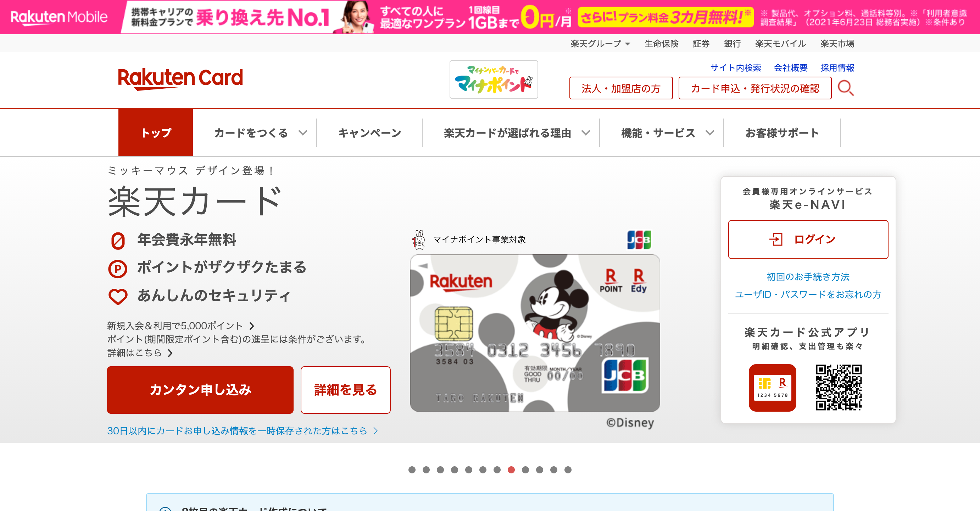Click the 楽天カード公式アプリ app icon
The image size is (980, 511).
pos(772,387)
